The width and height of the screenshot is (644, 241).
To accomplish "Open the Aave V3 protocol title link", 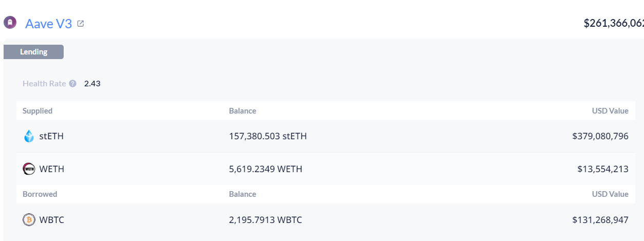I will click(x=48, y=23).
